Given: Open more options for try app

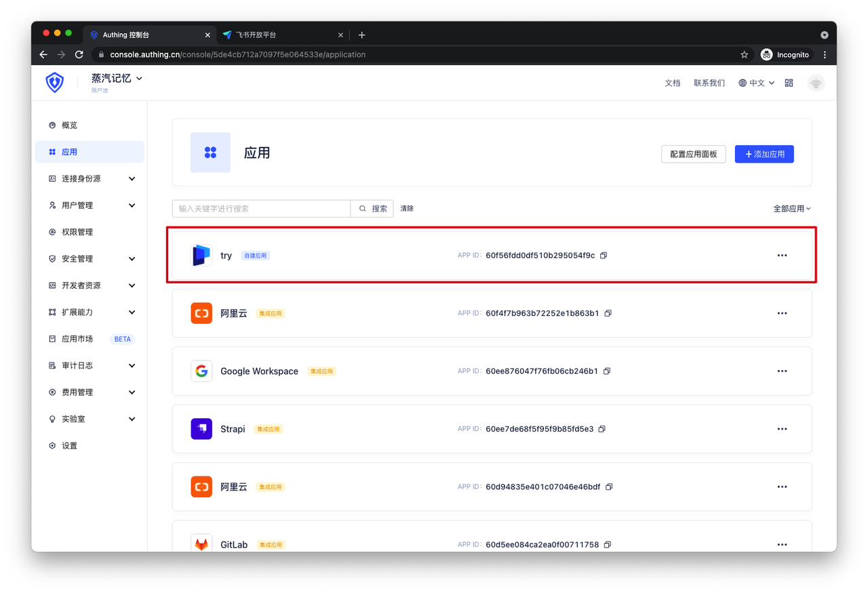Looking at the screenshot, I should pyautogui.click(x=782, y=255).
